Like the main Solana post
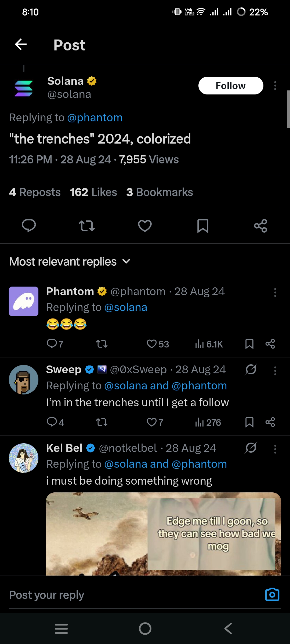 tap(145, 226)
